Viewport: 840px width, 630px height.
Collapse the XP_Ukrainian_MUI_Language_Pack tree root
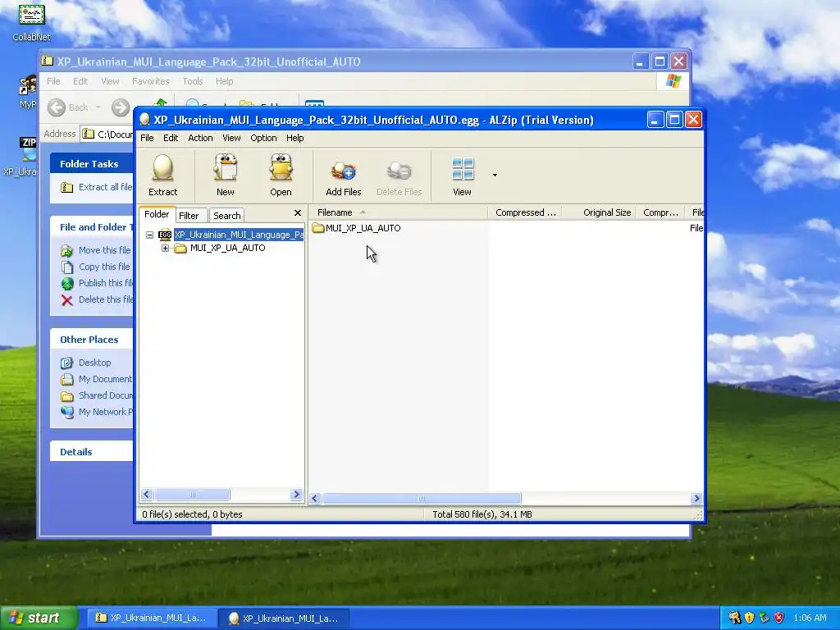(149, 235)
